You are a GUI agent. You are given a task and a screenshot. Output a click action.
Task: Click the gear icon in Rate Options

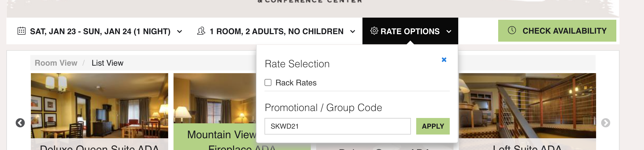pyautogui.click(x=374, y=31)
